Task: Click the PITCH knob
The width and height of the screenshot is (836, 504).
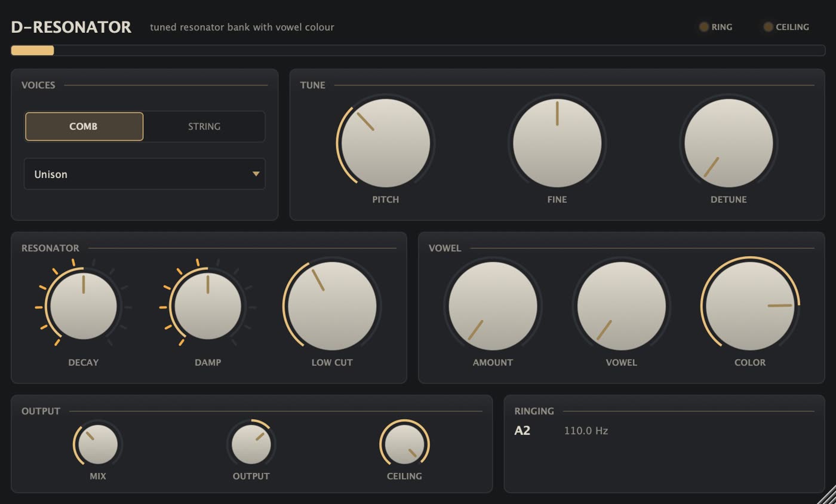Action: 386,143
